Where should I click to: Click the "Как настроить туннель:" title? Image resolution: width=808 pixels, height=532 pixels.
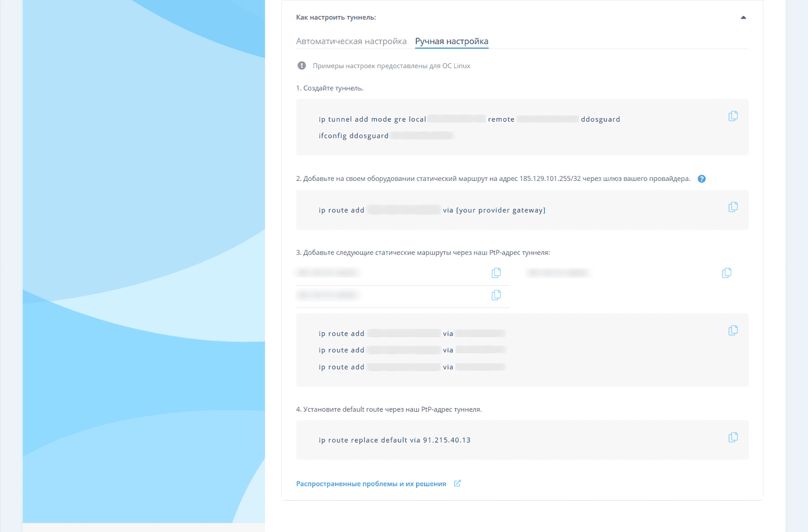(x=336, y=18)
